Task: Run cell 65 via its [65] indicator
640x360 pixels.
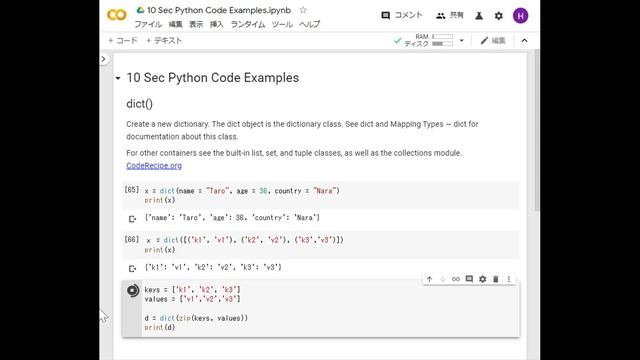Action: 131,190
